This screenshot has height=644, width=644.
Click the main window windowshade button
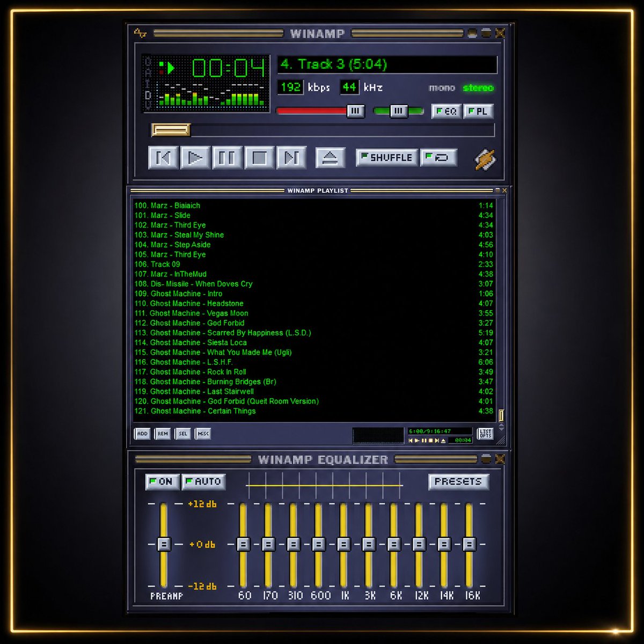pos(486,33)
